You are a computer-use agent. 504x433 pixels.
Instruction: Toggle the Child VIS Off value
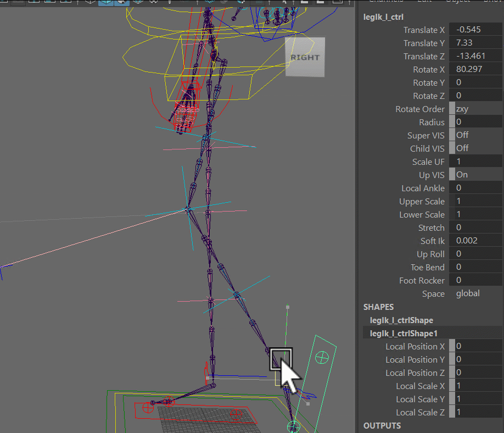point(475,148)
